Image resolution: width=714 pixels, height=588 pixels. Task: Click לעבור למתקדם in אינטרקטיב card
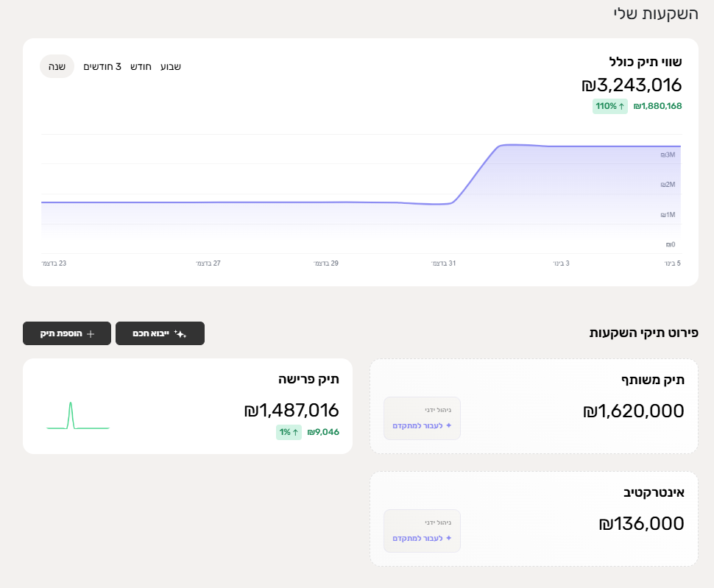[x=422, y=538]
